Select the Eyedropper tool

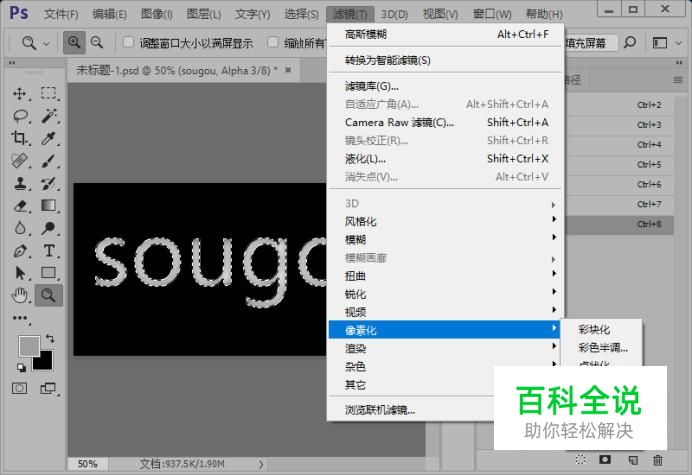(x=49, y=138)
